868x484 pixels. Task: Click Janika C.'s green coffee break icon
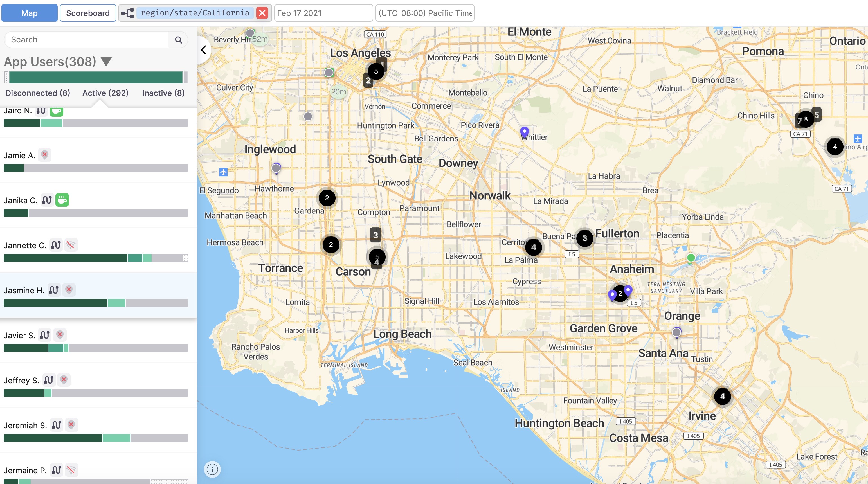[62, 200]
